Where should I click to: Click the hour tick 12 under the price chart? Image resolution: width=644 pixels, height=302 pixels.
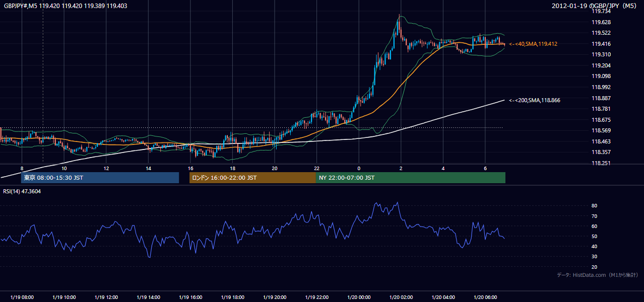tap(106, 168)
